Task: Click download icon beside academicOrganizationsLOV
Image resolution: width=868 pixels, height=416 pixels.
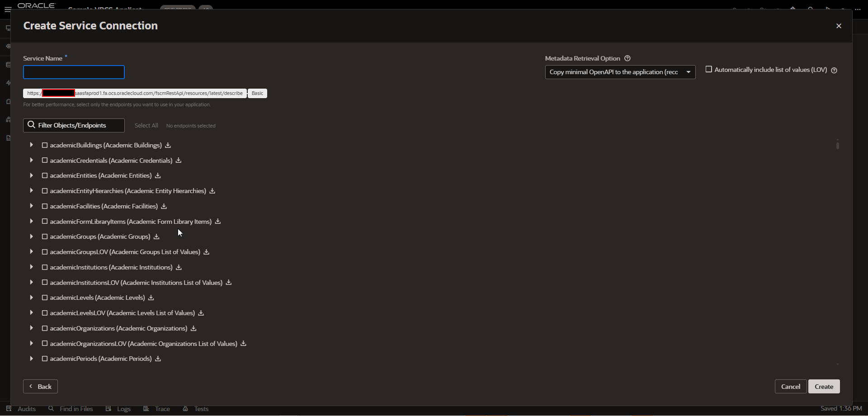Action: [x=243, y=344]
